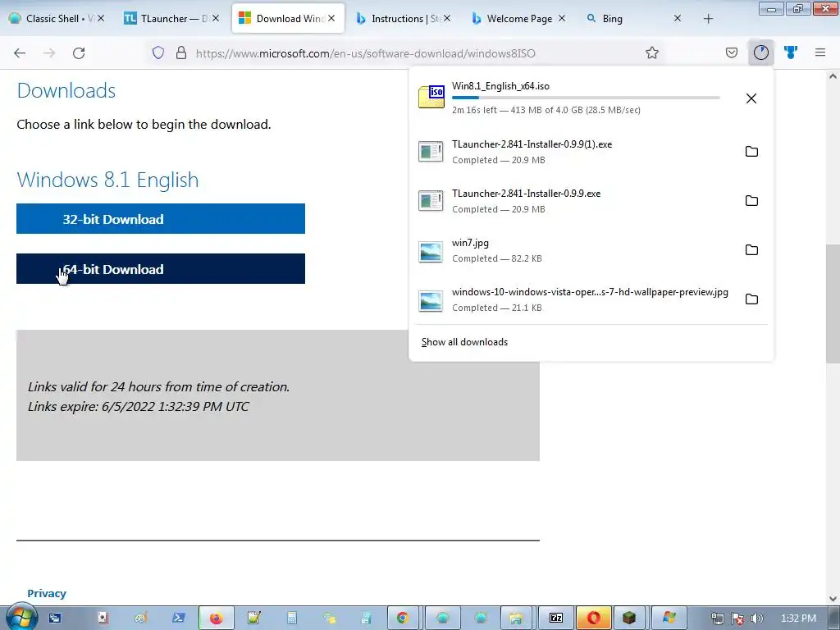Open Show all downloads

click(464, 342)
